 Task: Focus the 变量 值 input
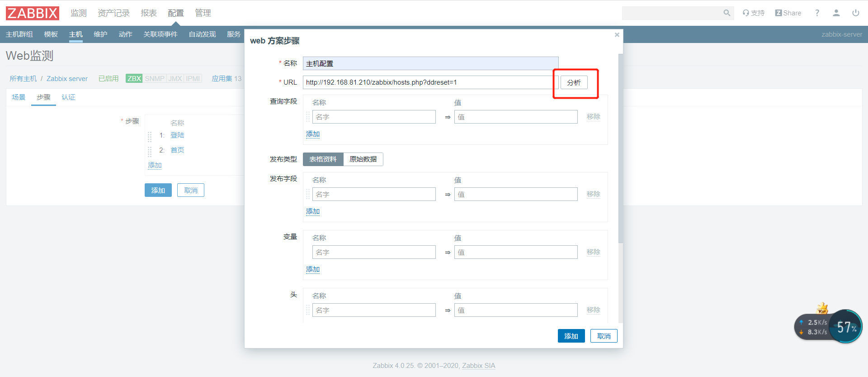(x=516, y=252)
